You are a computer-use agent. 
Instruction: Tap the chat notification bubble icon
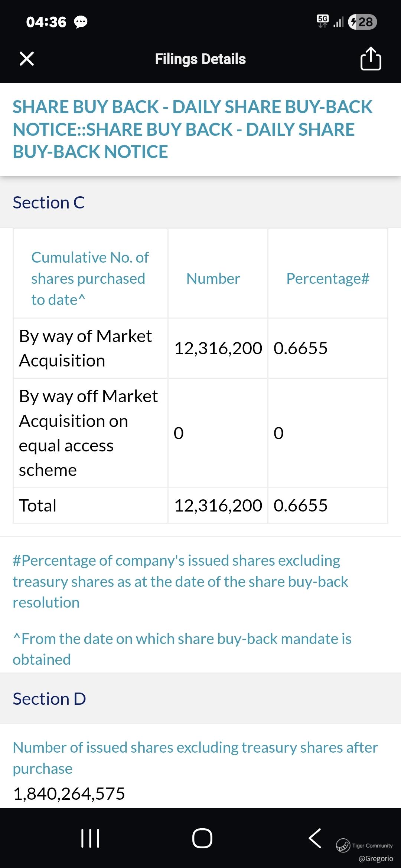pos(81,22)
